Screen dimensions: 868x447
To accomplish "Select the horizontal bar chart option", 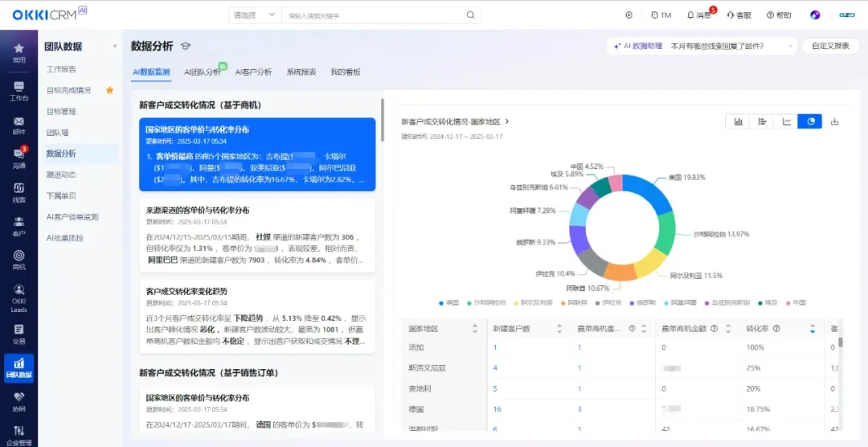I will pos(761,121).
